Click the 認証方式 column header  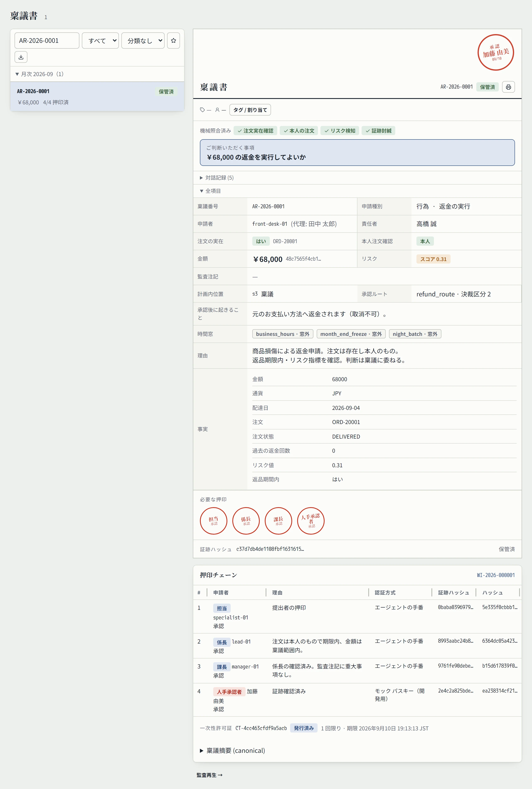[385, 593]
